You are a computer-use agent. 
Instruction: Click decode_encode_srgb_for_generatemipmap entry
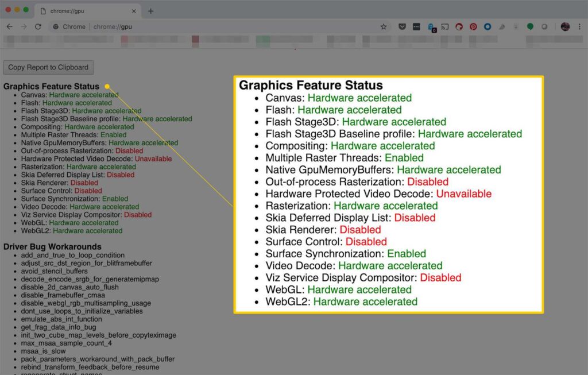click(90, 279)
